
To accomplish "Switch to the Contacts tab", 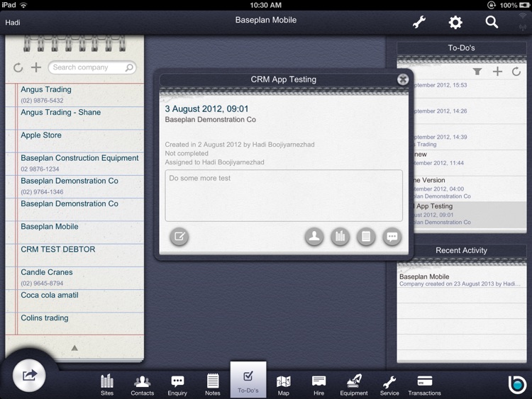I will coord(142,385).
